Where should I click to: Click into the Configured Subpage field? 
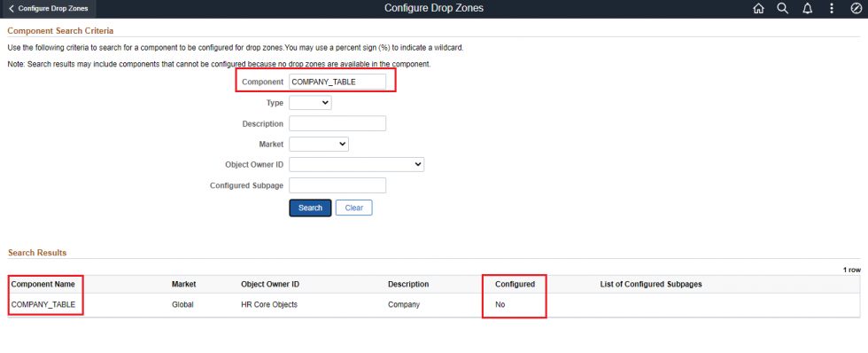point(337,185)
